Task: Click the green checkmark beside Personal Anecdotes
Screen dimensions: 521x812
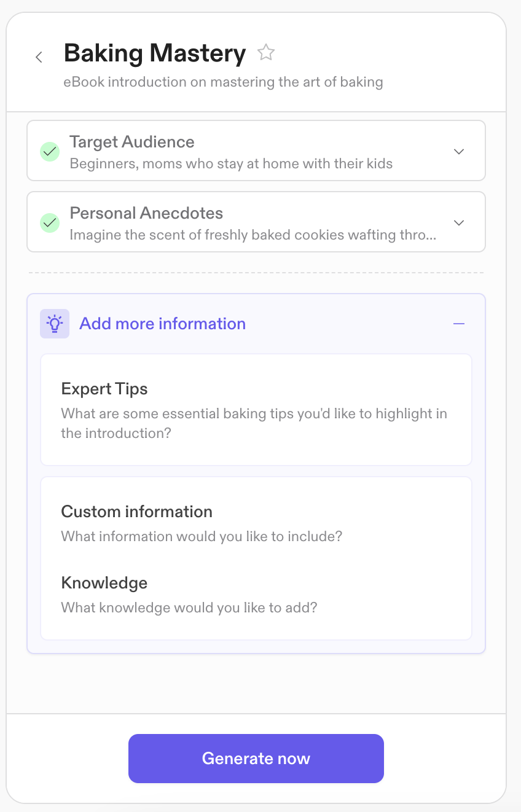Action: [x=50, y=223]
